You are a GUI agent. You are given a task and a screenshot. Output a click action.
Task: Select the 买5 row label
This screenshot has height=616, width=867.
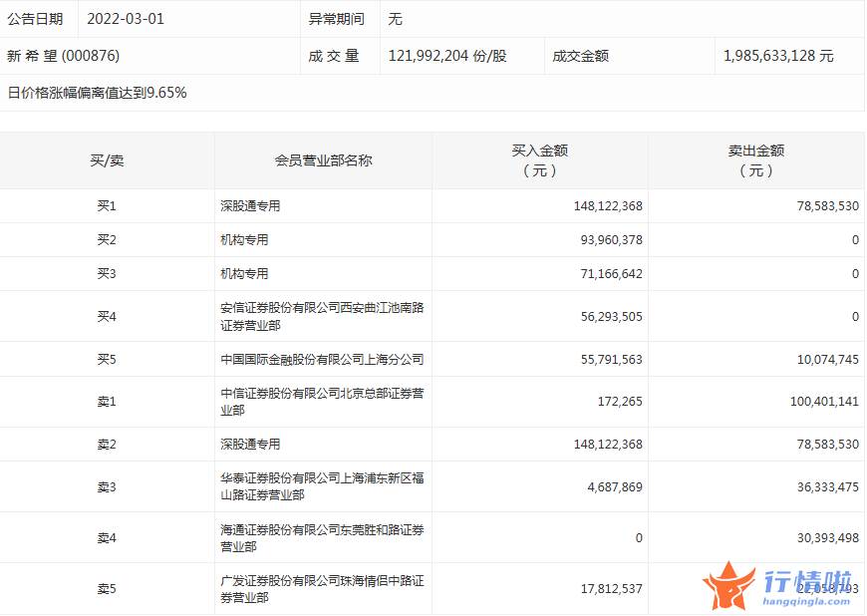pos(107,360)
